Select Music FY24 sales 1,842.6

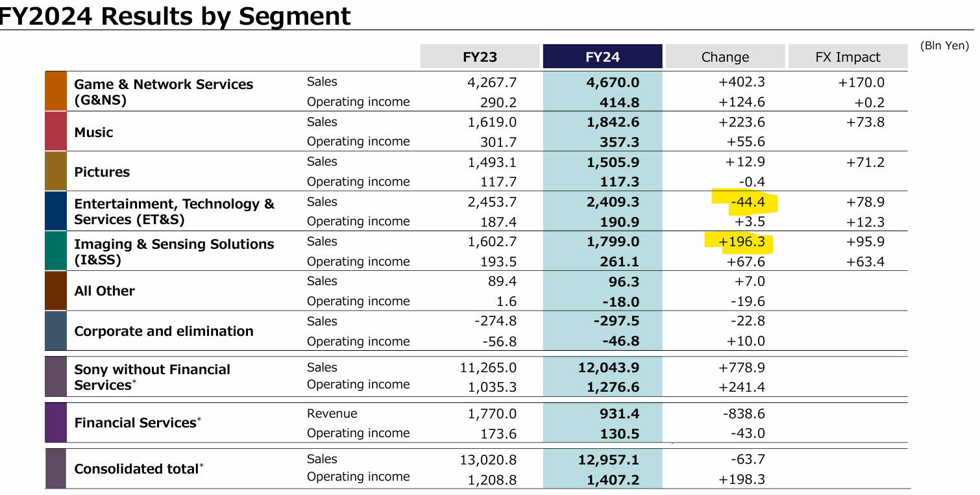(x=613, y=122)
